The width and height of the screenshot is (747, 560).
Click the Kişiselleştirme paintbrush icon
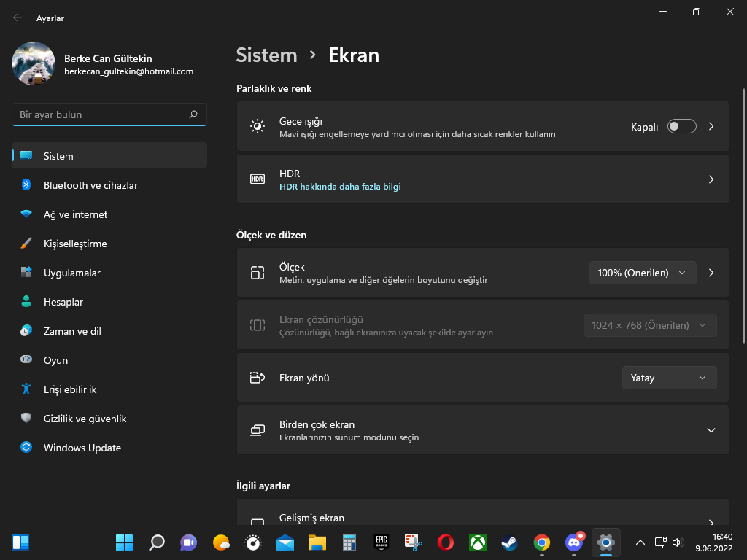26,244
